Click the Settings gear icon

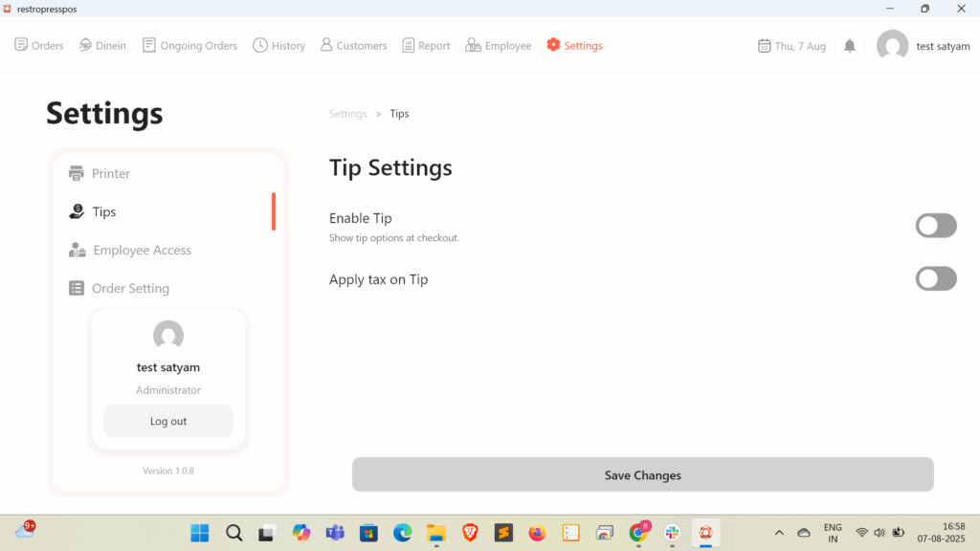coord(553,45)
